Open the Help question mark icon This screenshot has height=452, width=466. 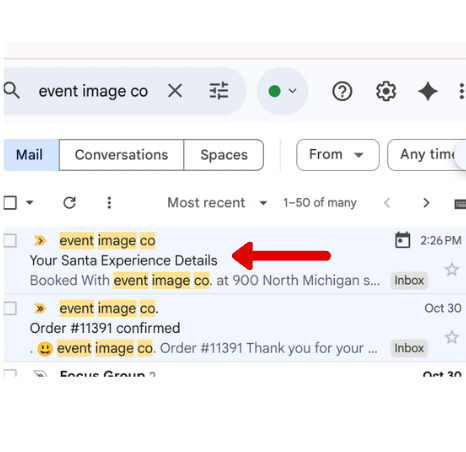(x=342, y=91)
